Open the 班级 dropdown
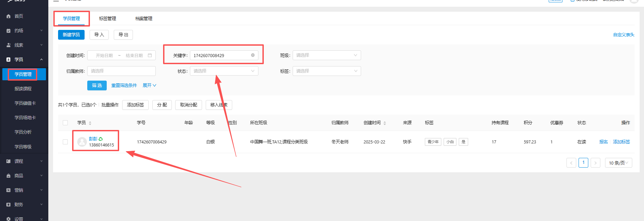This screenshot has height=221, width=644. point(327,55)
